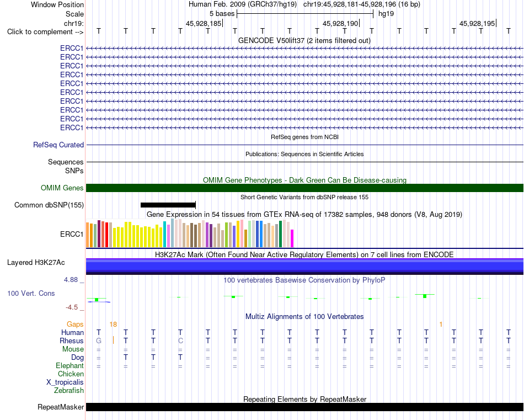Open the GENCODE V50lift37 track title
524x420 pixels.
point(304,40)
